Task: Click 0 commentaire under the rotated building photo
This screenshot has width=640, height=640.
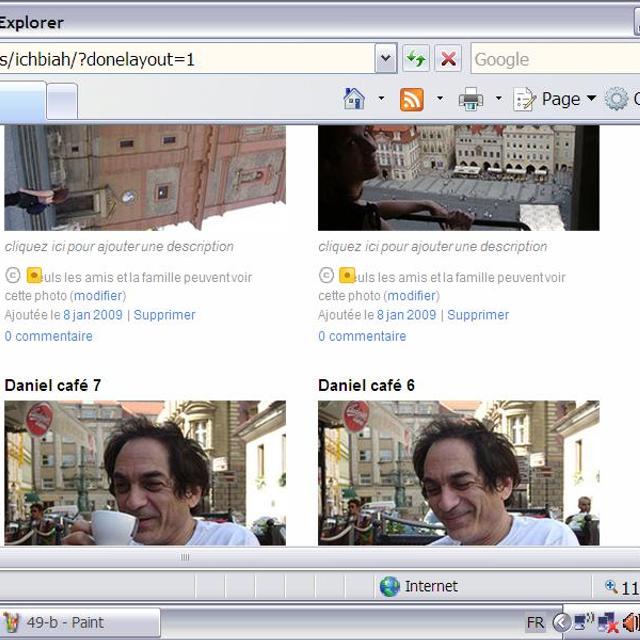Action: coord(48,336)
